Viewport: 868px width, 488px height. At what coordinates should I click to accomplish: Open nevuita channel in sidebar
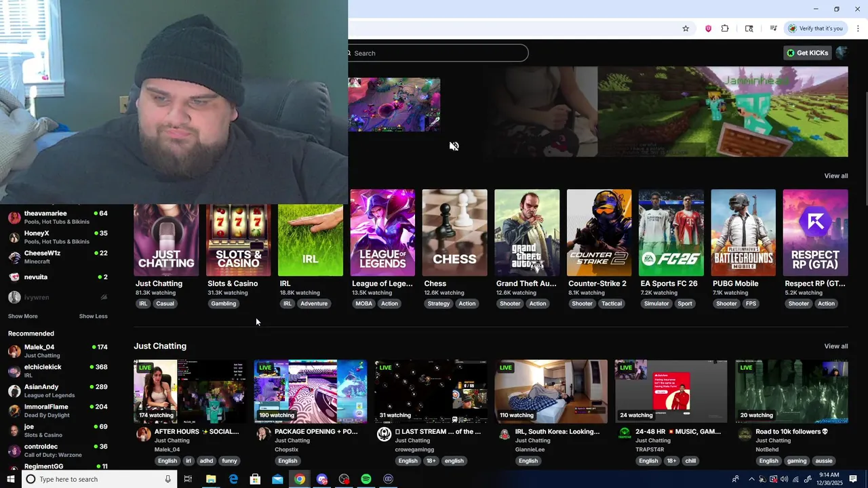(x=58, y=277)
